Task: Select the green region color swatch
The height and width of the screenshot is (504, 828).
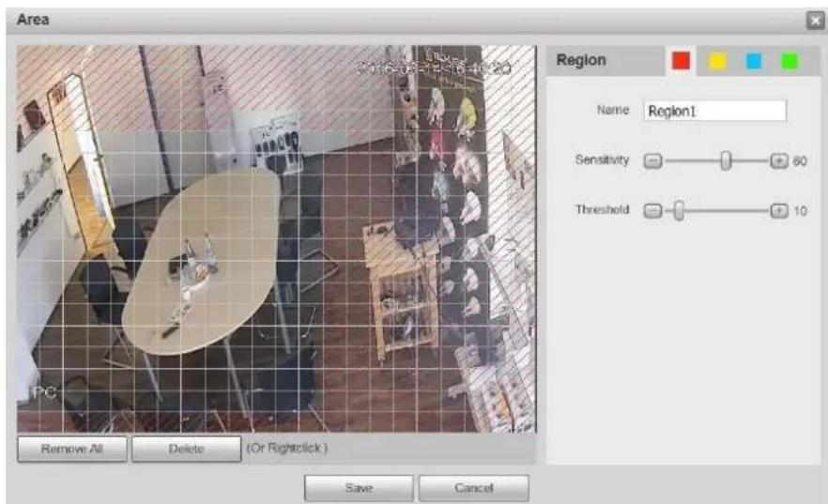Action: [790, 61]
